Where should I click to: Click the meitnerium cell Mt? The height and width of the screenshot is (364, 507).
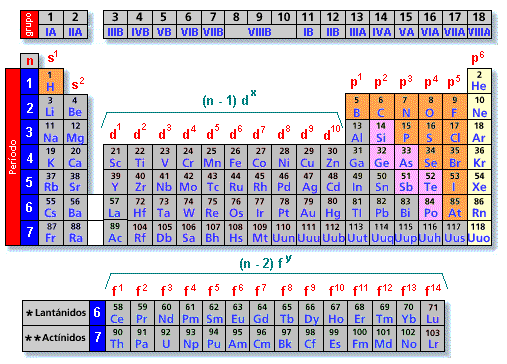click(260, 233)
